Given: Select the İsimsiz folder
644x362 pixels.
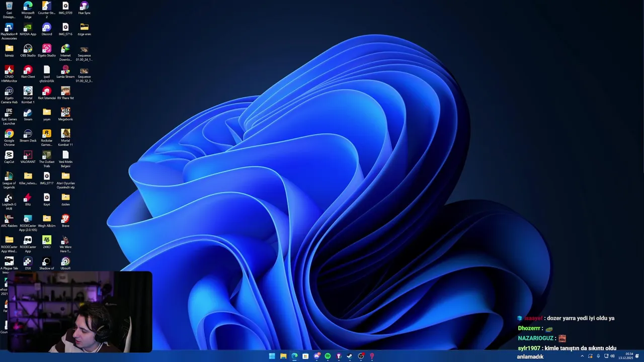Looking at the screenshot, I should pos(9,51).
